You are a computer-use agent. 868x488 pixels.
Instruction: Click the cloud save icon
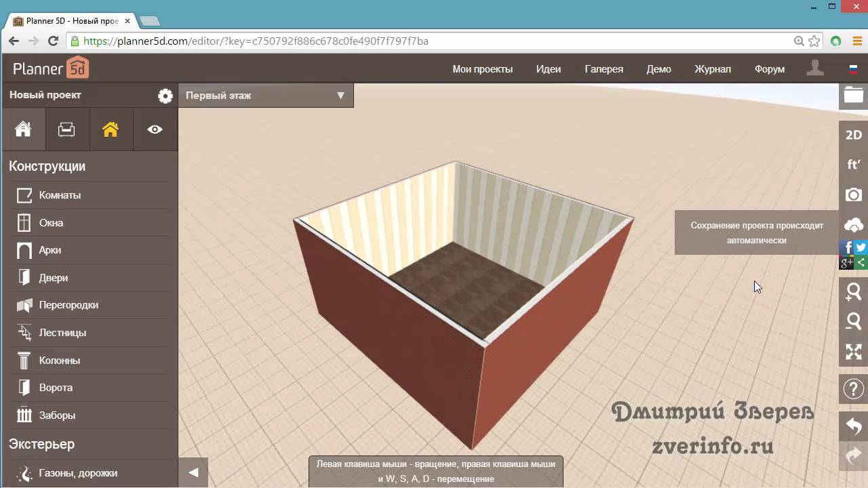click(854, 225)
